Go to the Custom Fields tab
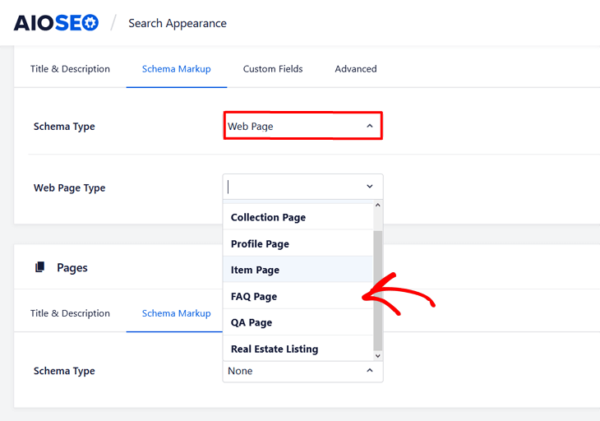Screen dimensions: 600x421 coord(273,69)
